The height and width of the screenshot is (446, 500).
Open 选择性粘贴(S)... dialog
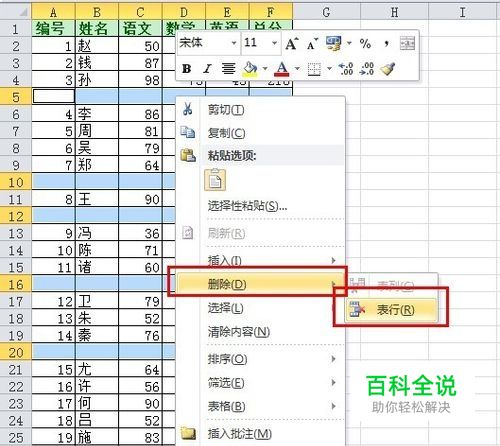point(261,206)
